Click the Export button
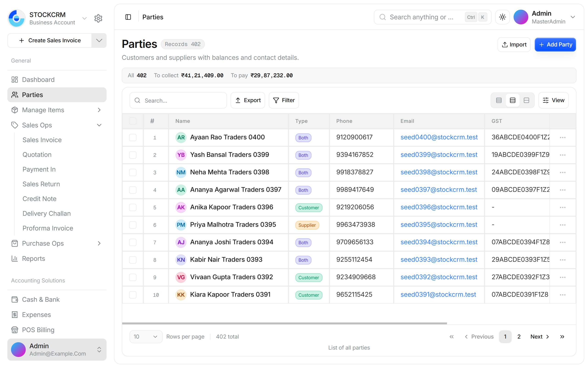This screenshot has height=368, width=588. coord(248,100)
